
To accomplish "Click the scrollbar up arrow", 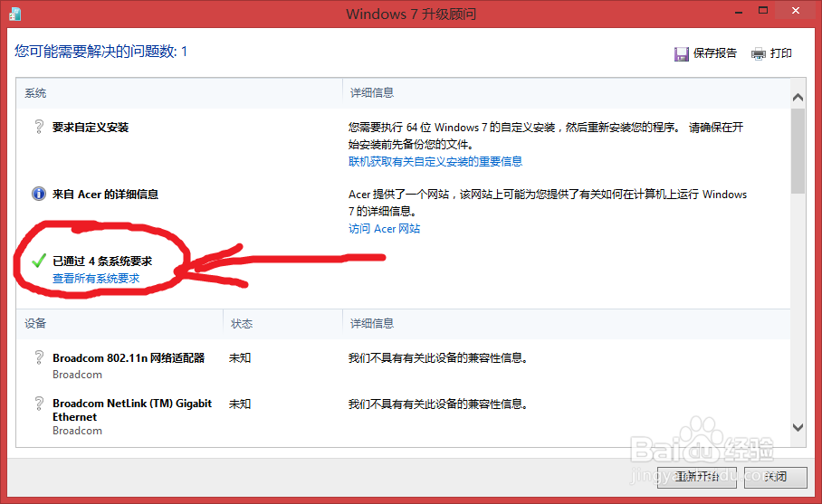I will [x=798, y=97].
